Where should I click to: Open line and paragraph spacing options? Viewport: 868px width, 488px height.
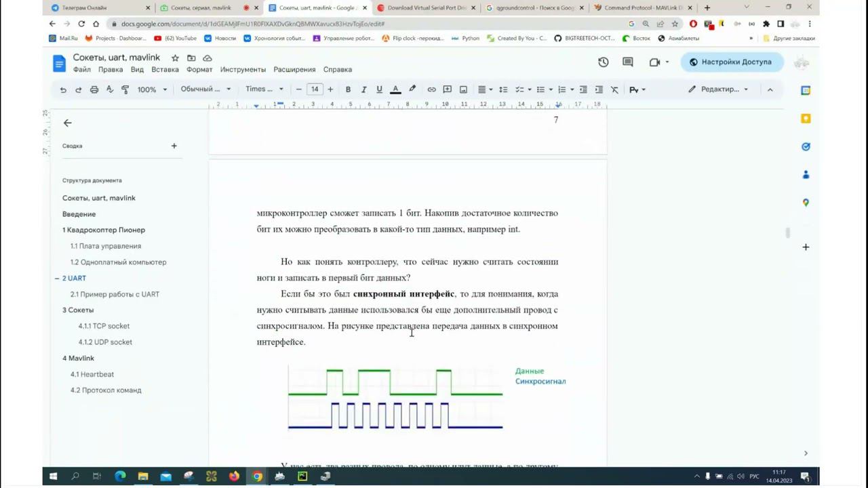(x=503, y=89)
